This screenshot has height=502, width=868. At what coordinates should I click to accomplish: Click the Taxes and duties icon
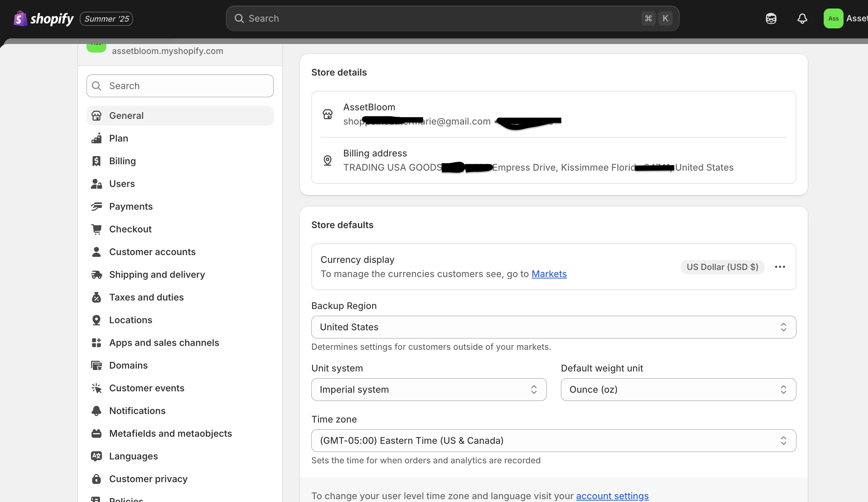(96, 297)
